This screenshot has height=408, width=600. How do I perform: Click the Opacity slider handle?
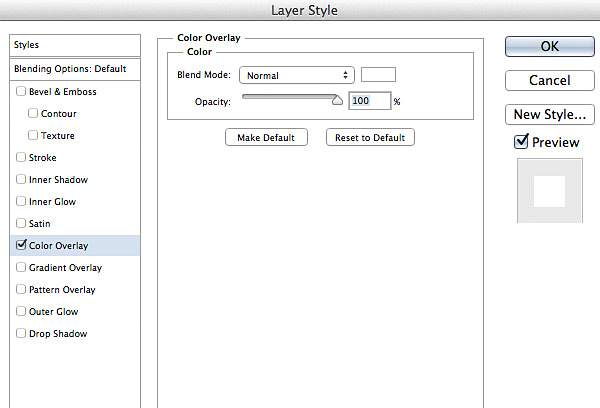pyautogui.click(x=337, y=100)
